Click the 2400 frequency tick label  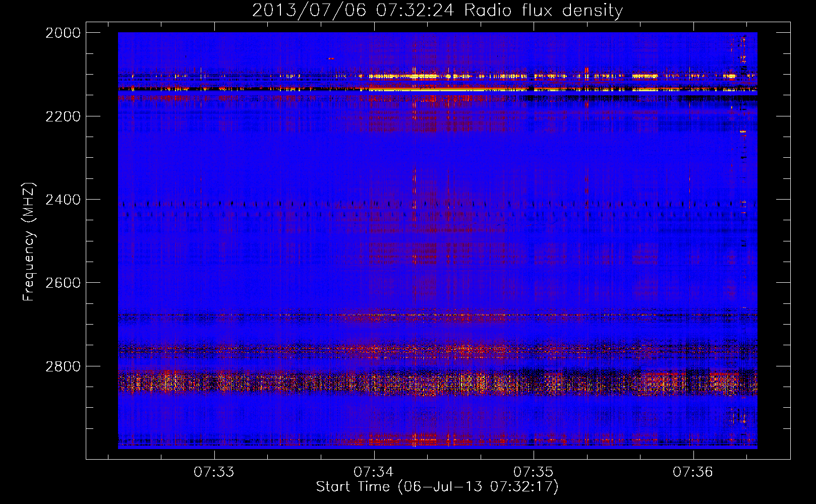63,200
